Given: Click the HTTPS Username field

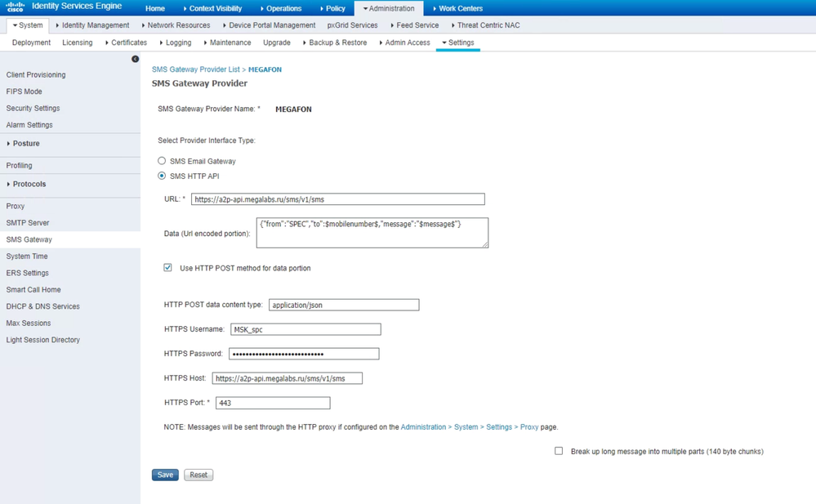Looking at the screenshot, I should click(305, 329).
